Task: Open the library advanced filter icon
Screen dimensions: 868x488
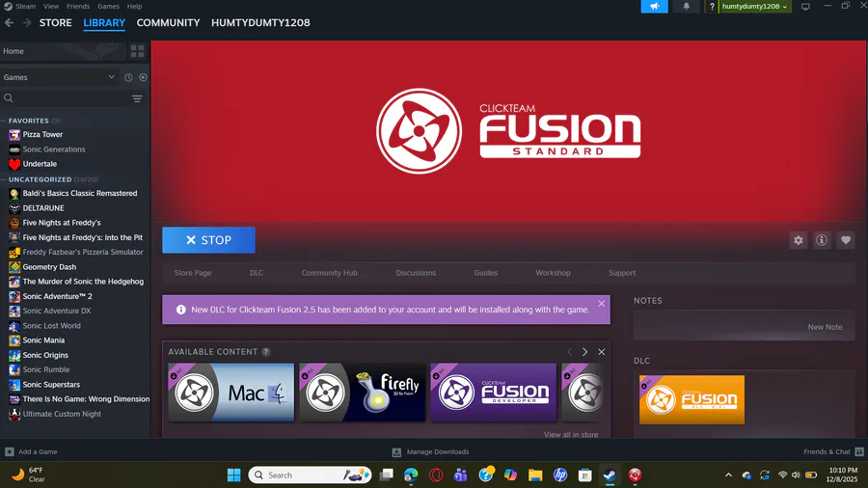Action: coord(137,98)
